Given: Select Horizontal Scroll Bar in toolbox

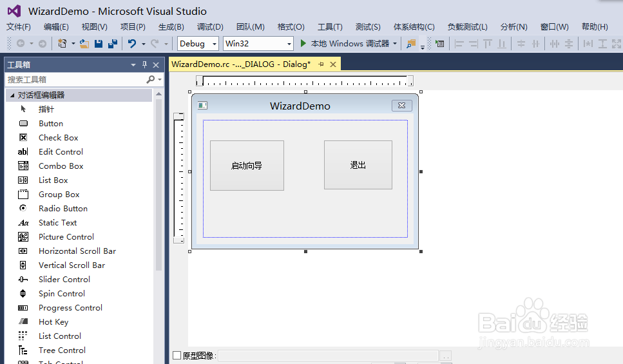Looking at the screenshot, I should tap(79, 251).
